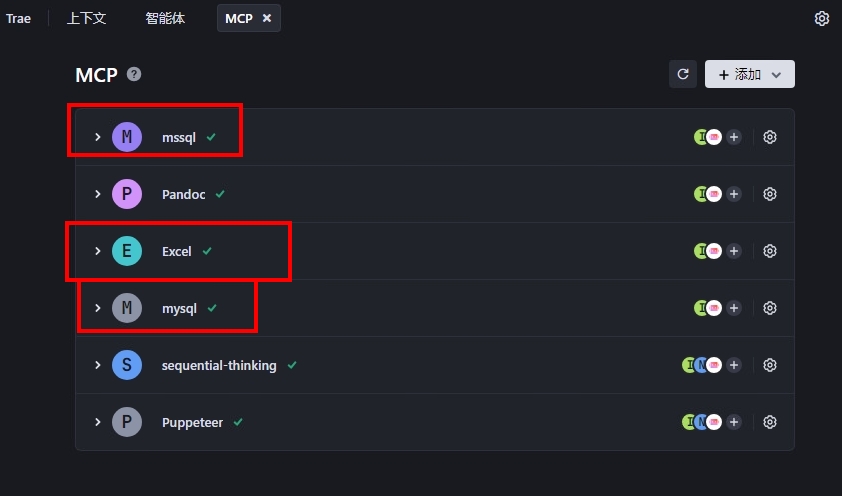Screen dimensions: 842x496
Task: Click the purple M avatar for mssql
Action: click(127, 137)
